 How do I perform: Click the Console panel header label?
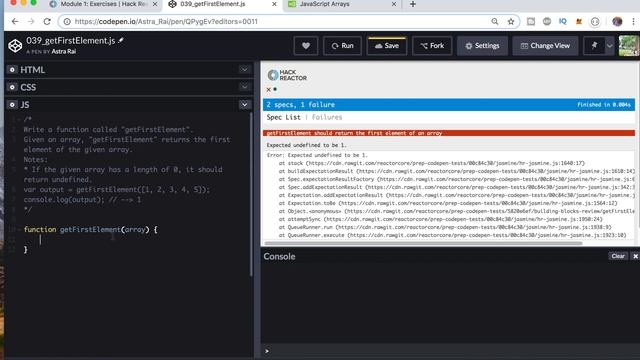click(279, 256)
